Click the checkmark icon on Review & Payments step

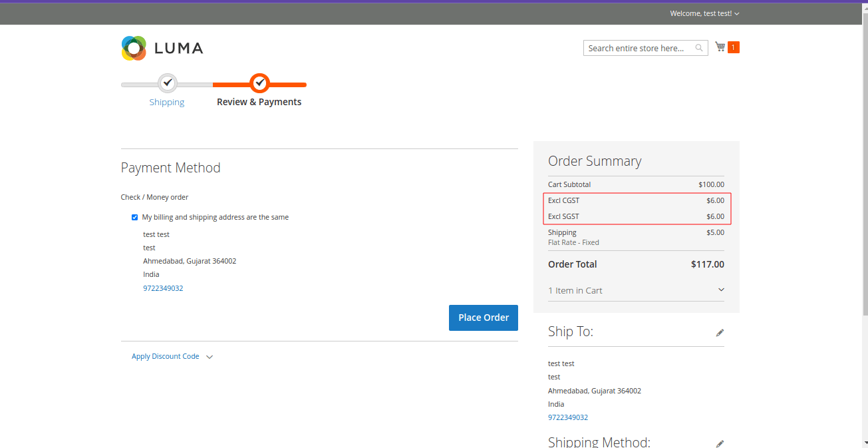(259, 83)
